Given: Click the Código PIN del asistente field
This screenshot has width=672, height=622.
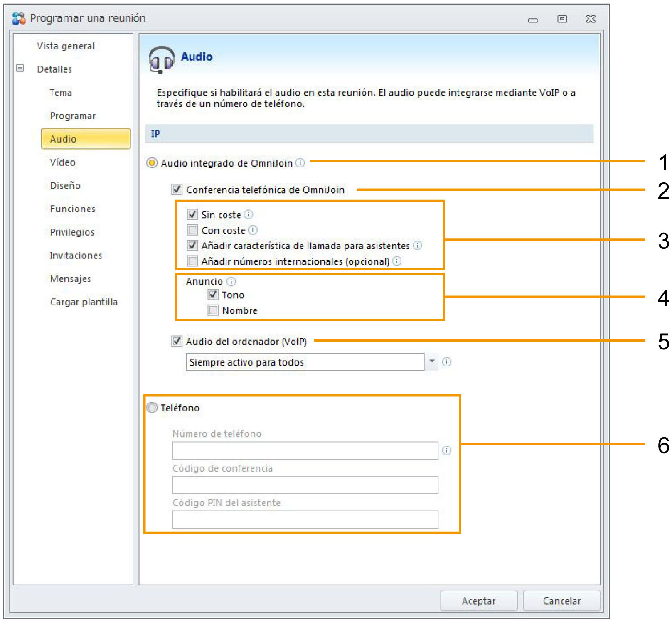Looking at the screenshot, I should click(305, 519).
